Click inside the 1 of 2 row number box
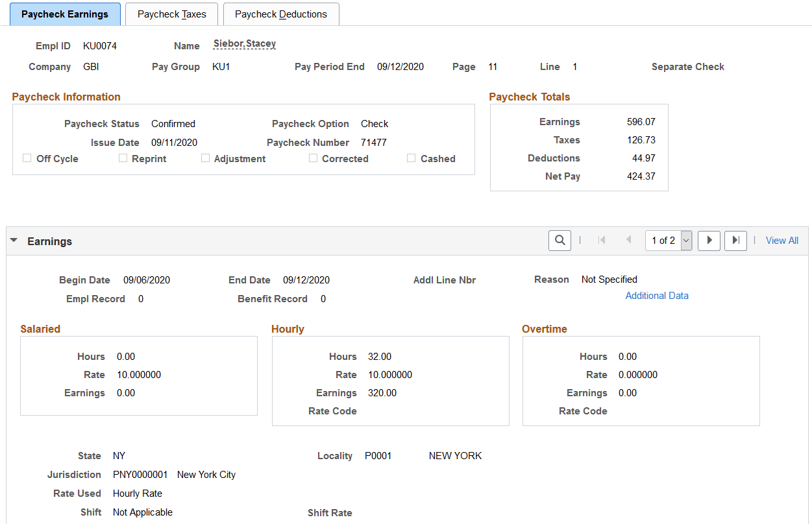 (662, 241)
